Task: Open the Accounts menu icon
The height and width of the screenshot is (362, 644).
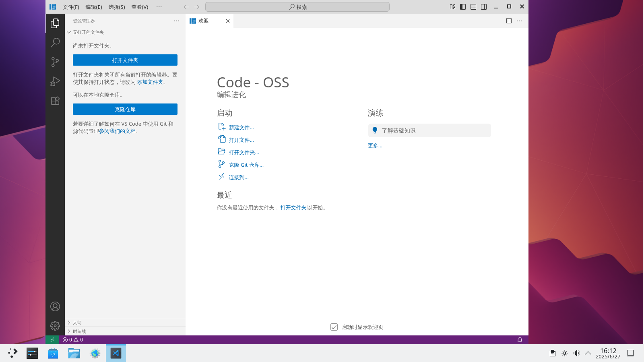Action: [x=55, y=306]
